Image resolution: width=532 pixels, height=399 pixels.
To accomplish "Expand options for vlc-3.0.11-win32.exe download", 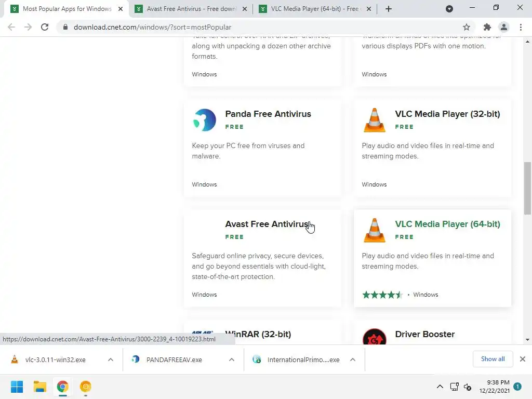I will tap(111, 360).
